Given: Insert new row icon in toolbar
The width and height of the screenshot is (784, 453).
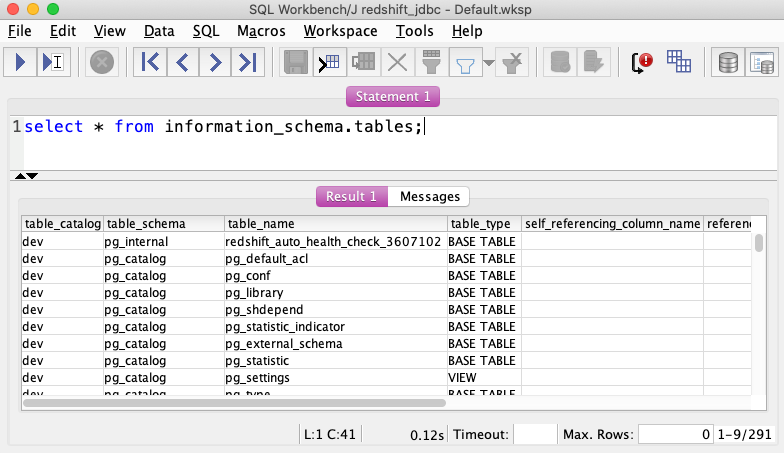Looking at the screenshot, I should 330,62.
